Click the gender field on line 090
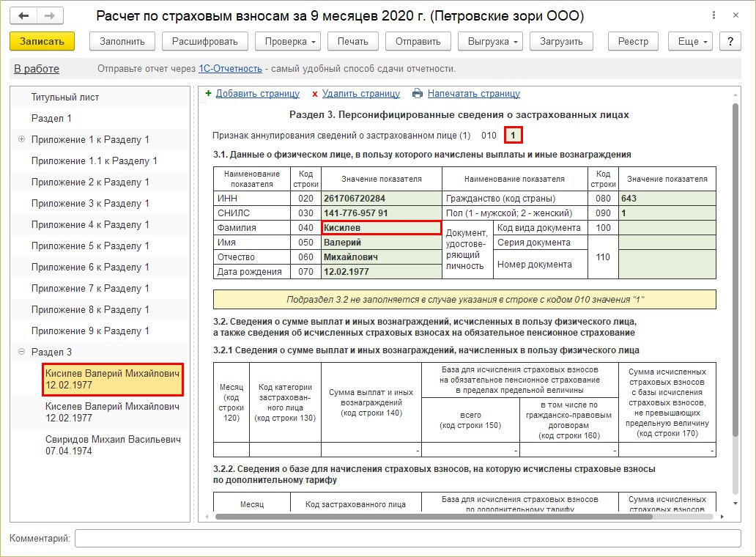 click(667, 213)
